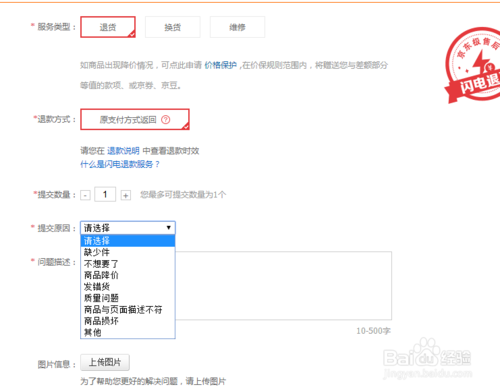
Task: Select 请选择 option in reason list
Action: click(x=128, y=241)
